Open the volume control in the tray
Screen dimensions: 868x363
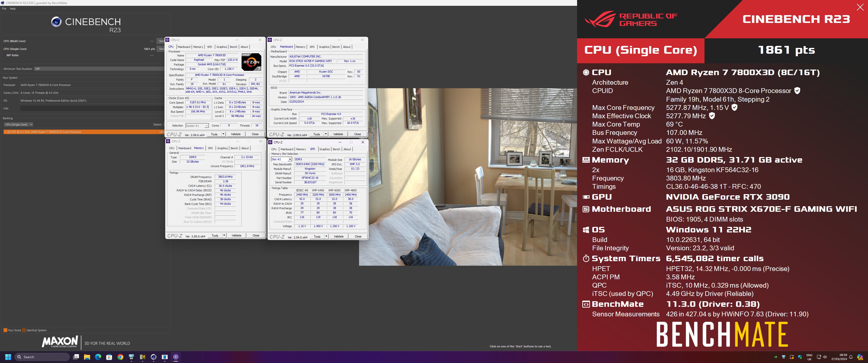tap(825, 357)
